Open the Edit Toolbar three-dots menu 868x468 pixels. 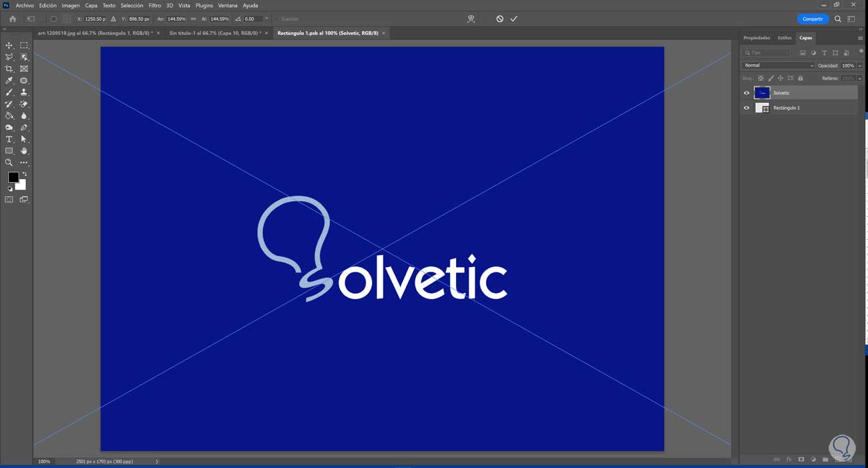(24, 162)
